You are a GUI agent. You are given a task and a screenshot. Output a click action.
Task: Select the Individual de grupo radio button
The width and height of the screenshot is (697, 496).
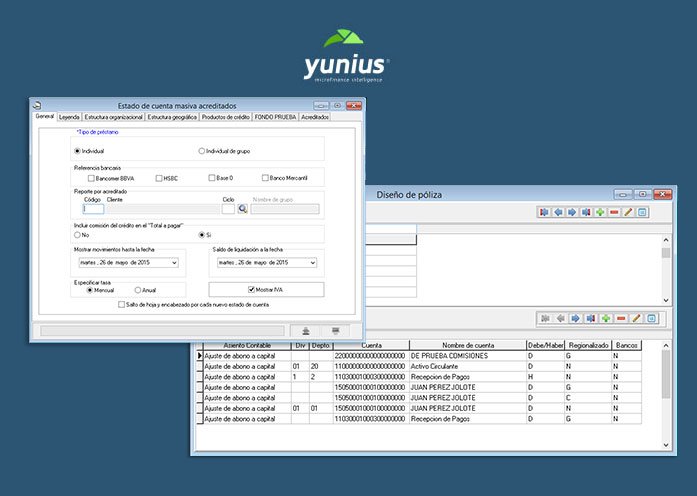202,150
